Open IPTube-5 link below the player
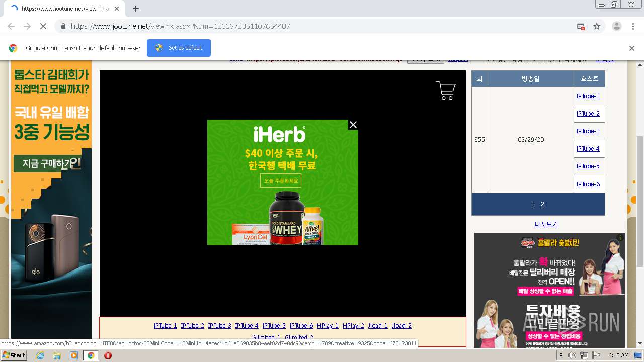The width and height of the screenshot is (644, 362). pyautogui.click(x=274, y=326)
